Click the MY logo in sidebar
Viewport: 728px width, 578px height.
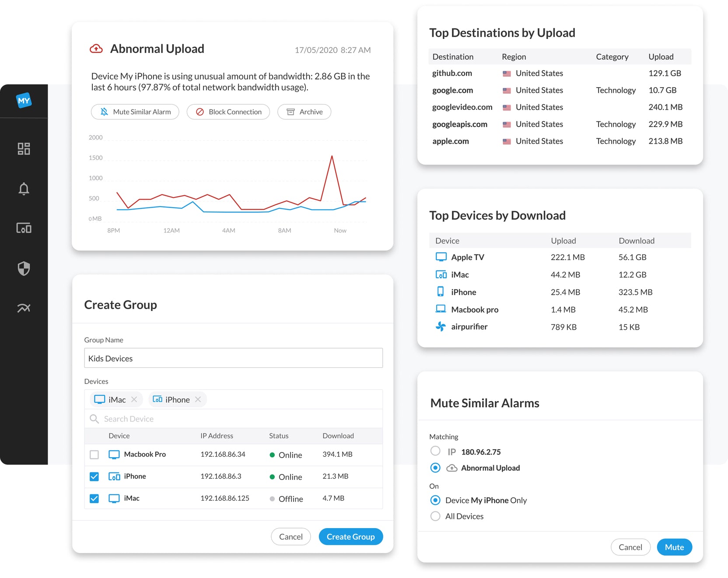tap(24, 101)
